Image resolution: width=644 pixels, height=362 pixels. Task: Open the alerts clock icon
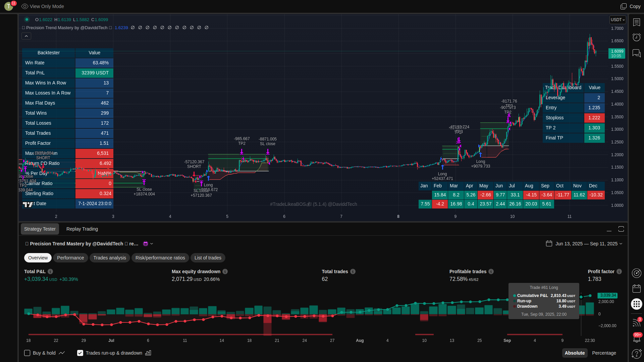point(636,37)
